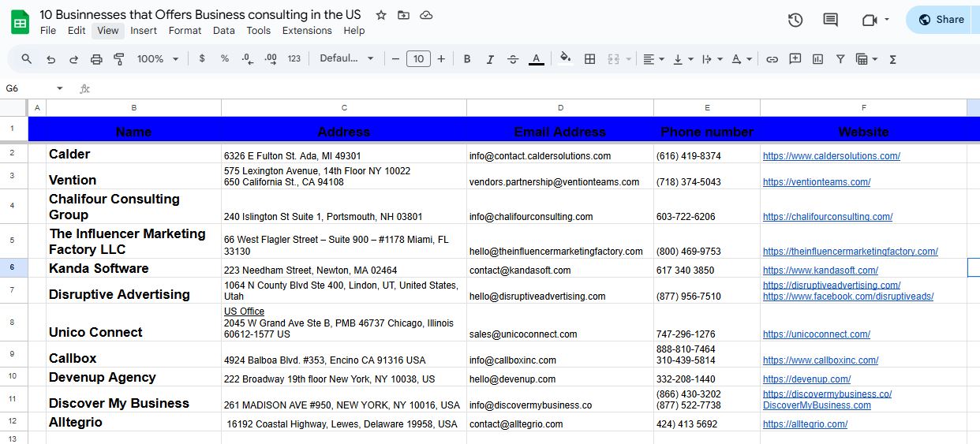
Task: Check the cloud save status icon
Action: [x=426, y=15]
